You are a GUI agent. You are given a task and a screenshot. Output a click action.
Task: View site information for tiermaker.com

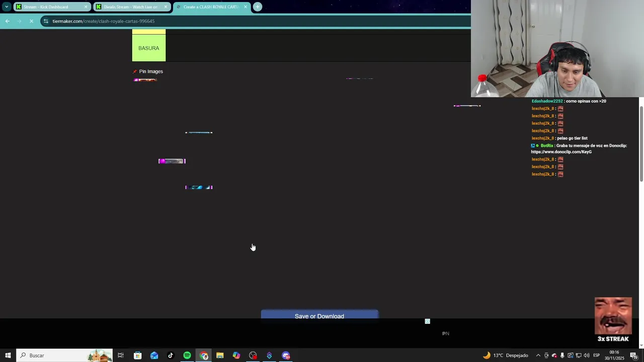[46, 21]
